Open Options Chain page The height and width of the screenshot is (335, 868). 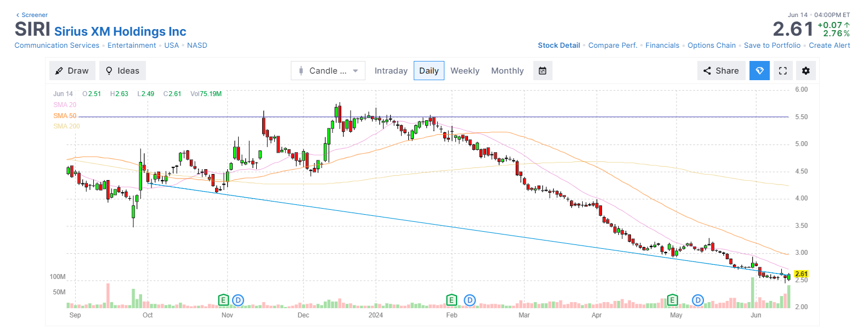click(x=712, y=46)
